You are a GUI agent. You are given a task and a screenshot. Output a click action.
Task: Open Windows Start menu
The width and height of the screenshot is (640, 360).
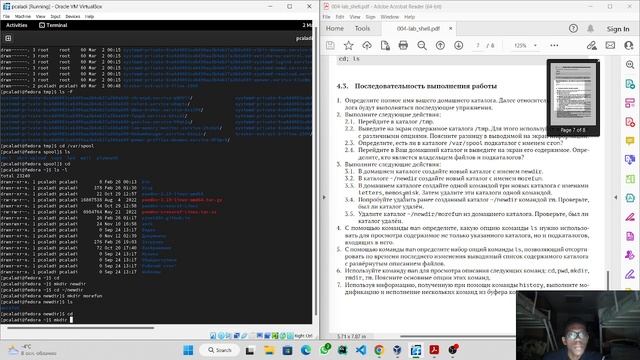(x=188, y=350)
